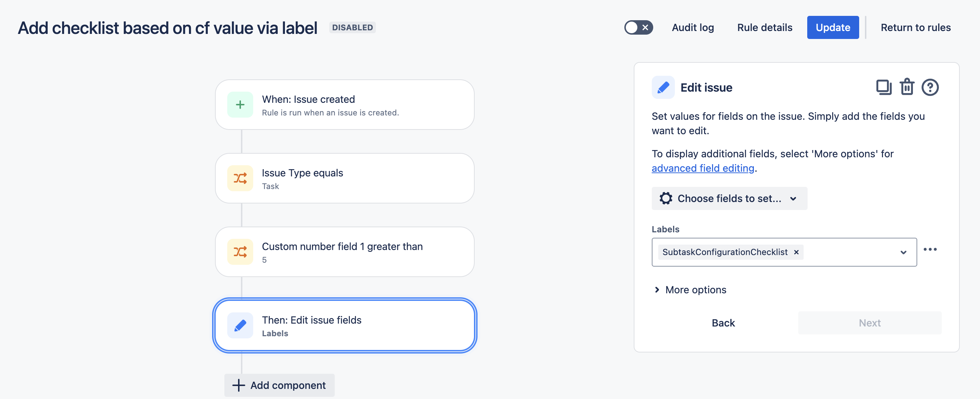The image size is (980, 399).
Task: Delete the Edit issue component
Action: coord(907,87)
